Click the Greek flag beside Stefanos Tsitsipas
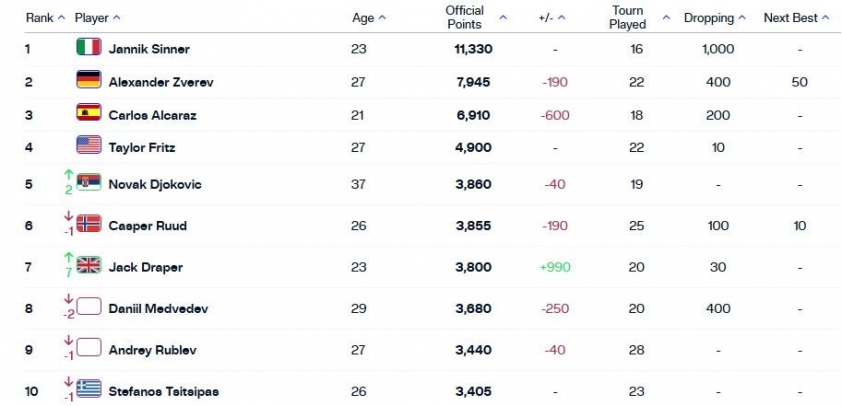Viewport: 842px width, 406px height. pyautogui.click(x=89, y=389)
